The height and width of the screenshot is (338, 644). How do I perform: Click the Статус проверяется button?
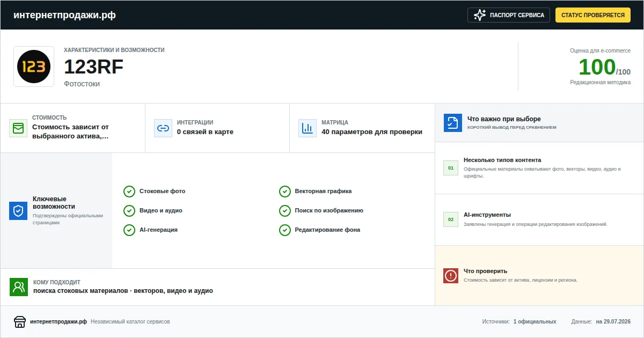click(593, 15)
